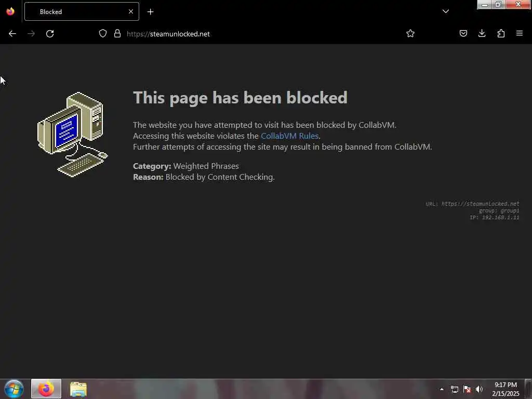The height and width of the screenshot is (399, 532).
Task: Close the Firefox window
Action: (518, 4)
